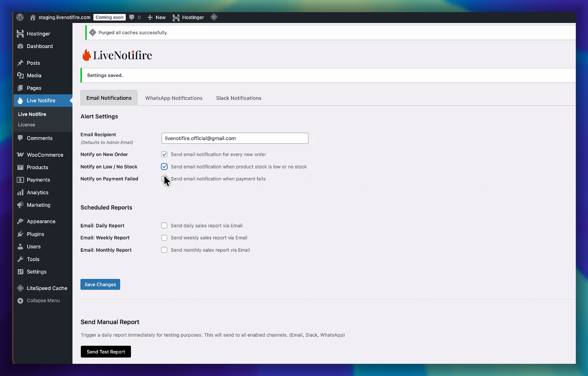Open the Slack Notifications tab
Image resolution: width=588 pixels, height=376 pixels.
pyautogui.click(x=238, y=98)
